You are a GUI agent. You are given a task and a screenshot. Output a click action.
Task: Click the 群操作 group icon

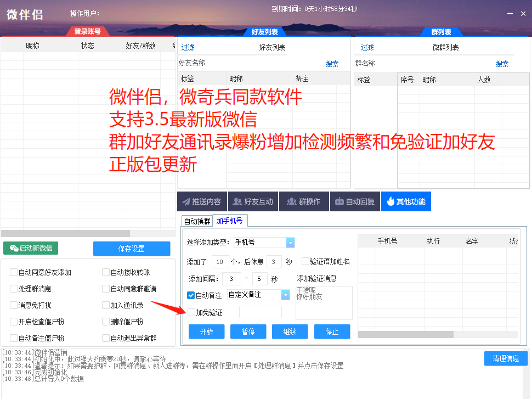(x=291, y=202)
